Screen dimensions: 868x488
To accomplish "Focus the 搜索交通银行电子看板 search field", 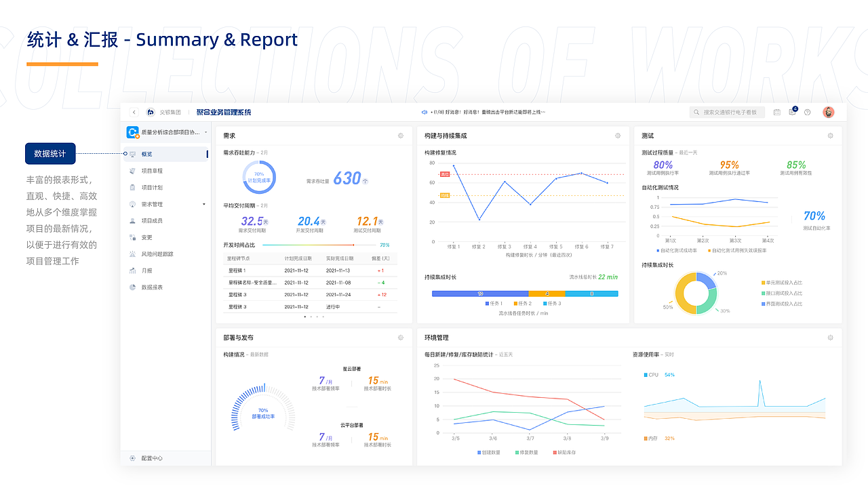I will pos(727,113).
